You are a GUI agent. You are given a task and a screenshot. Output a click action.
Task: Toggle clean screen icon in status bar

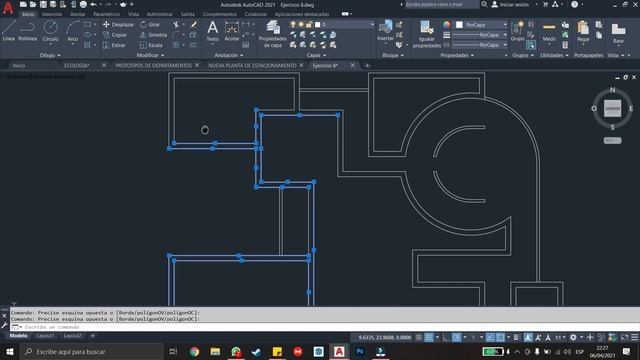click(x=624, y=337)
